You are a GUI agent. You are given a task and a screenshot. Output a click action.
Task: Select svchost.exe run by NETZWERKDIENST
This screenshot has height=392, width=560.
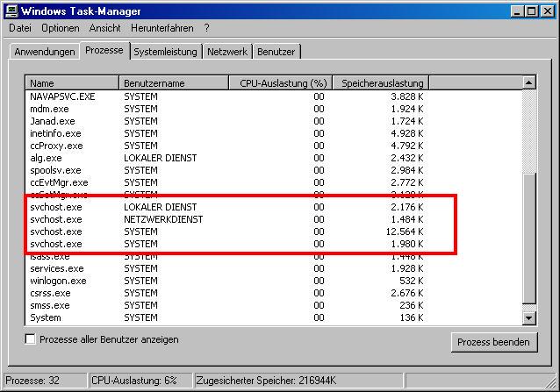point(227,219)
